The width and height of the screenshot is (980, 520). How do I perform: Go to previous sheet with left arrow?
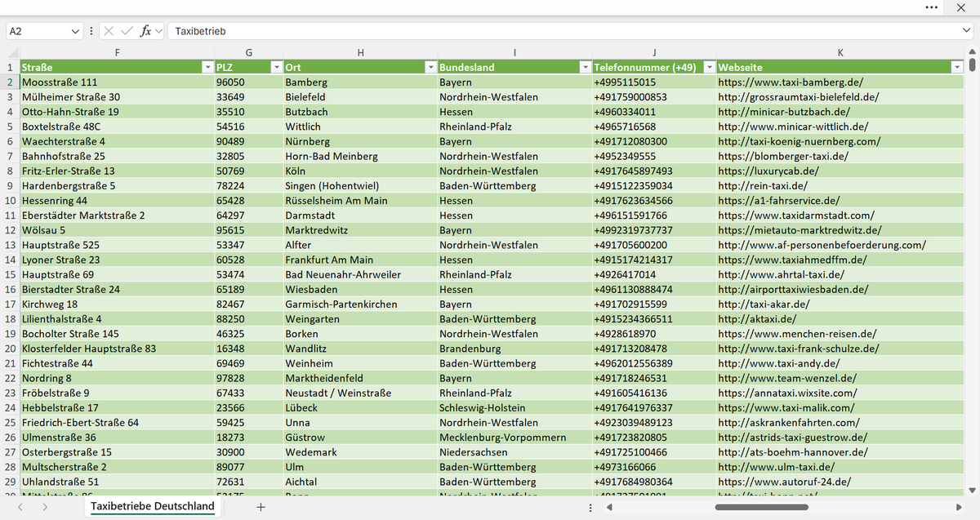pos(20,507)
